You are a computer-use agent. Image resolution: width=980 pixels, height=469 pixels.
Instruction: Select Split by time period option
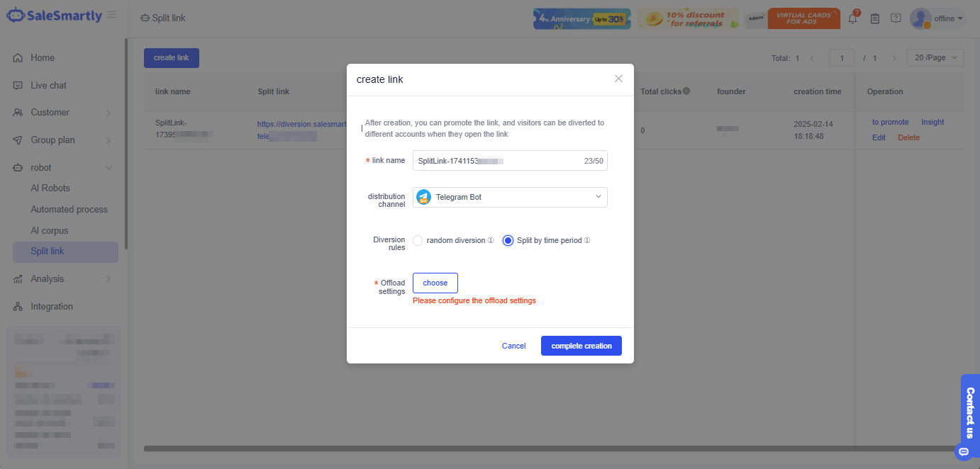[x=508, y=240]
